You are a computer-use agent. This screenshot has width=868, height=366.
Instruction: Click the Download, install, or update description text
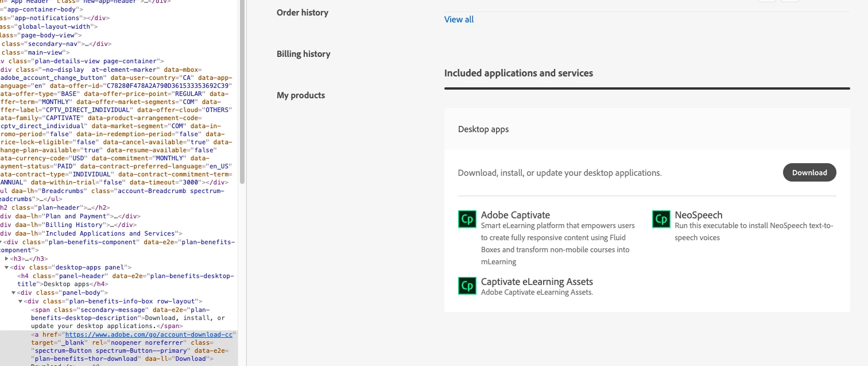coord(560,173)
